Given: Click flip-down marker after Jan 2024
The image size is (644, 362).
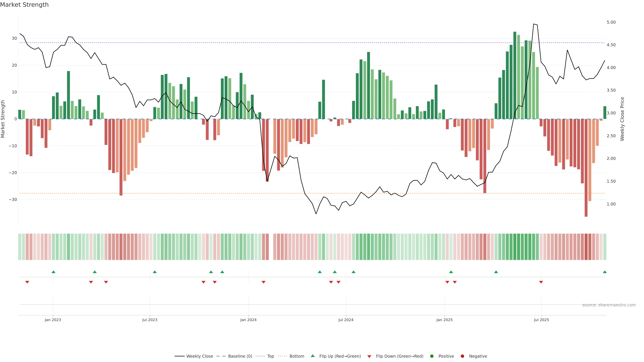Looking at the screenshot, I should [263, 282].
